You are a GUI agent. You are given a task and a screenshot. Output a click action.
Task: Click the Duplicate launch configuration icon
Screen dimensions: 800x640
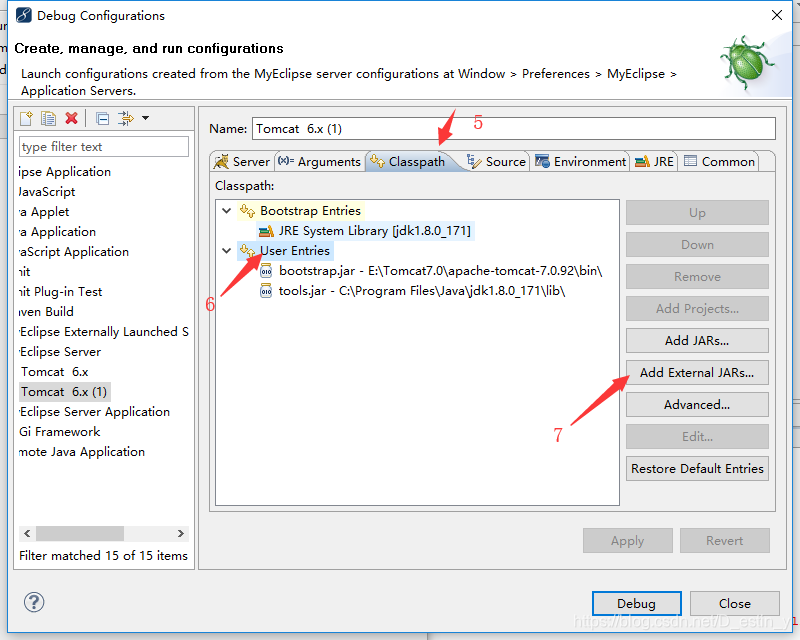(x=48, y=118)
